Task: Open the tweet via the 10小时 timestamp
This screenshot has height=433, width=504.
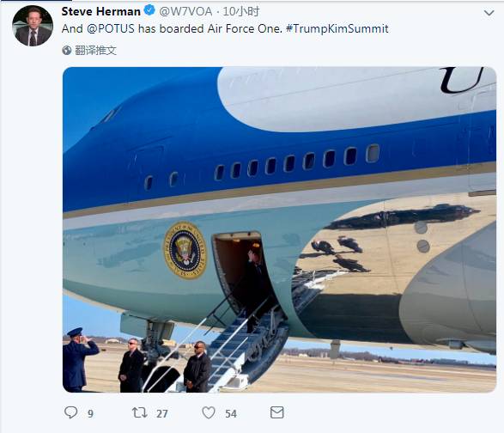Action: point(240,11)
